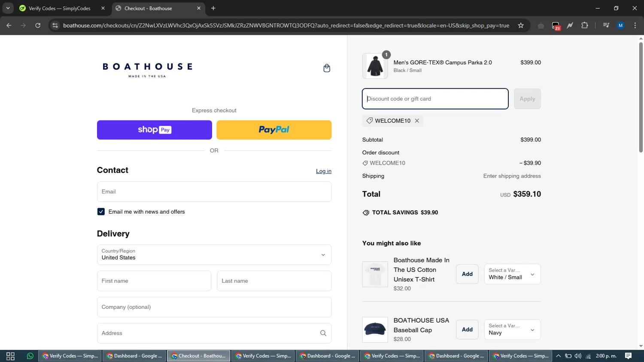Open the network icon in system tray
The height and width of the screenshot is (362, 644).
(x=588, y=356)
